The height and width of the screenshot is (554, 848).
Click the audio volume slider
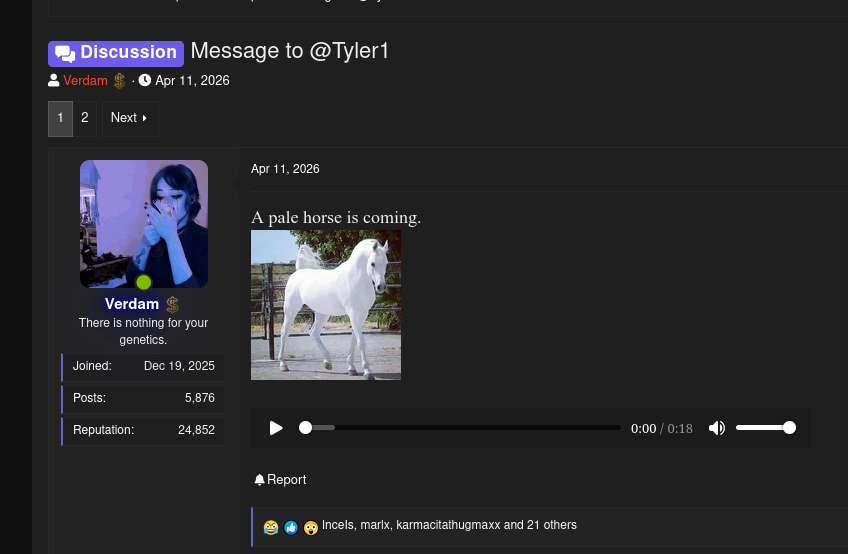pos(765,428)
